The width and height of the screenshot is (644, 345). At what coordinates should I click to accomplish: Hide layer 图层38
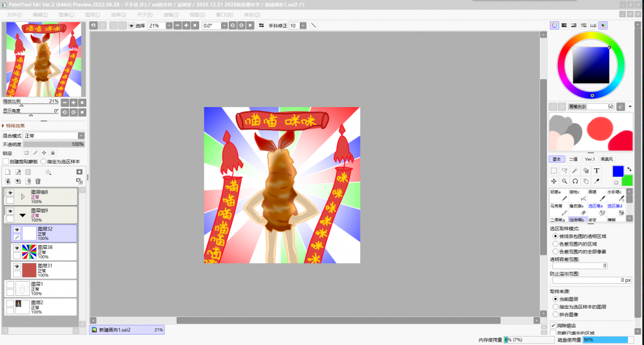(17, 248)
